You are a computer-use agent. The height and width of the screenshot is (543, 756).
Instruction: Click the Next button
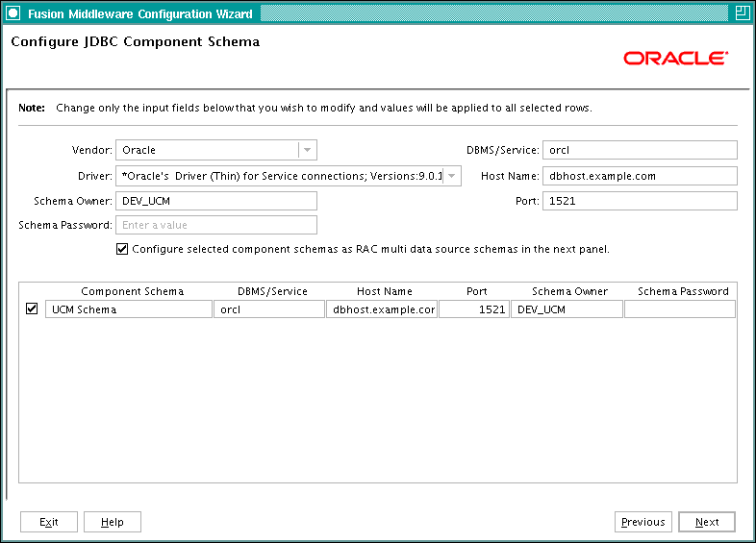707,522
